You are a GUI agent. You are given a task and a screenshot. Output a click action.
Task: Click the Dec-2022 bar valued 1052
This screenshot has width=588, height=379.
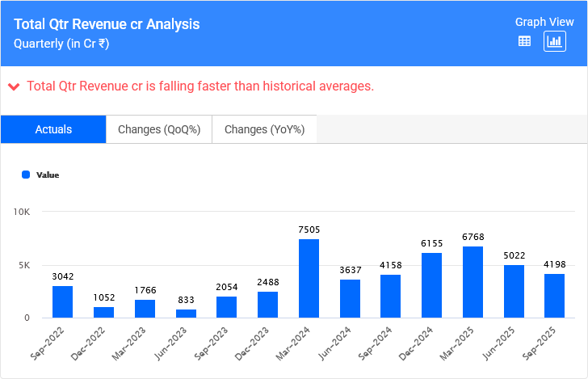[103, 313]
